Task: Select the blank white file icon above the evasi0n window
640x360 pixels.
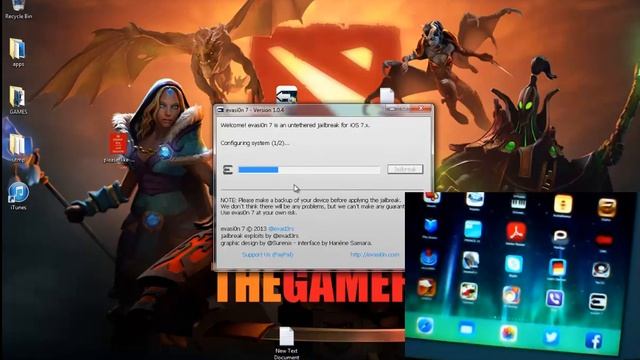Action: pyautogui.click(x=387, y=96)
